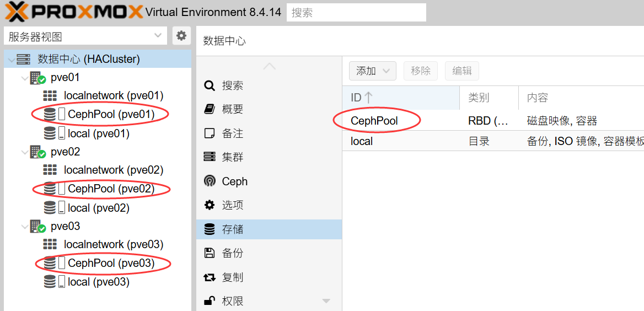Screen dimensions: 644x311
Task: Open the 备份 menu item
Action: click(x=269, y=253)
